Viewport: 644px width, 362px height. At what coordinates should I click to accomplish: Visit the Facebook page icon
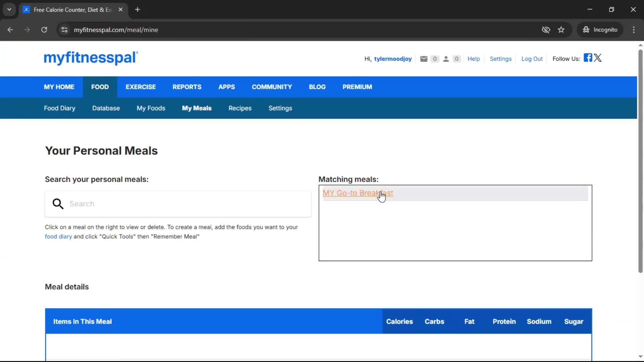pyautogui.click(x=588, y=58)
